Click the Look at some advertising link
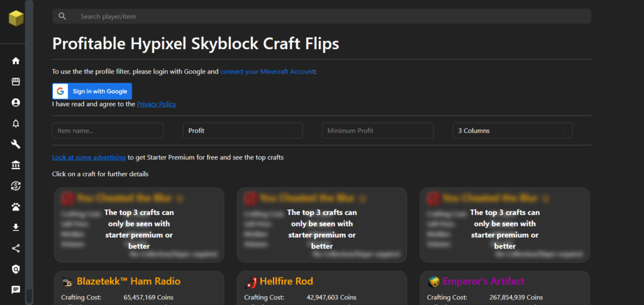Image resolution: width=644 pixels, height=305 pixels. [89, 157]
